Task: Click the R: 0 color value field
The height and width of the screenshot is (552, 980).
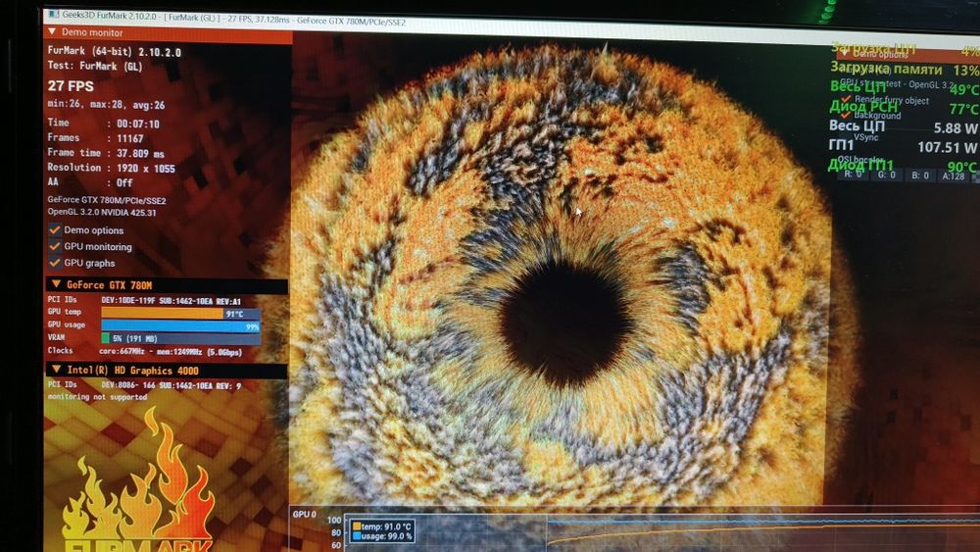Action: pos(854,176)
